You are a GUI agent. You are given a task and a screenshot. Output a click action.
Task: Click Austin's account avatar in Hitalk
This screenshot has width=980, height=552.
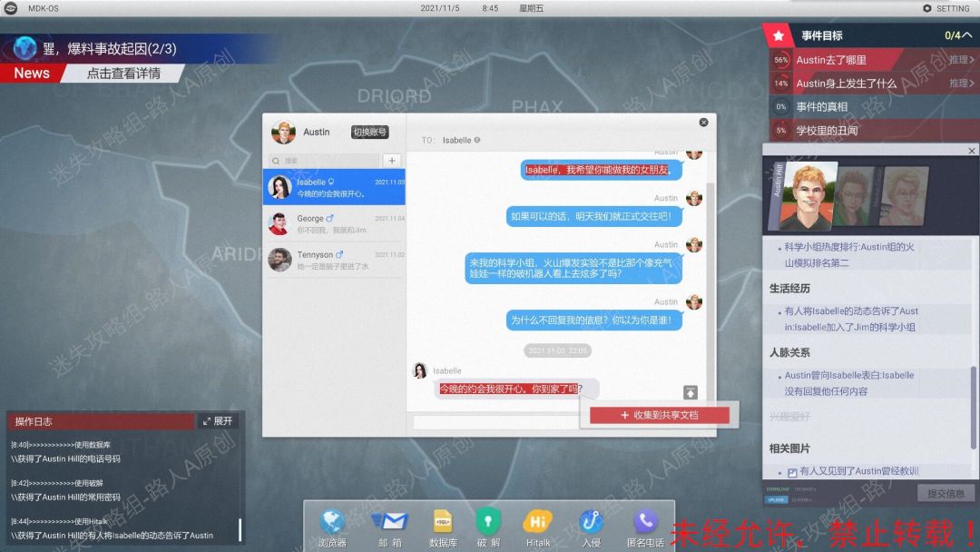283,132
